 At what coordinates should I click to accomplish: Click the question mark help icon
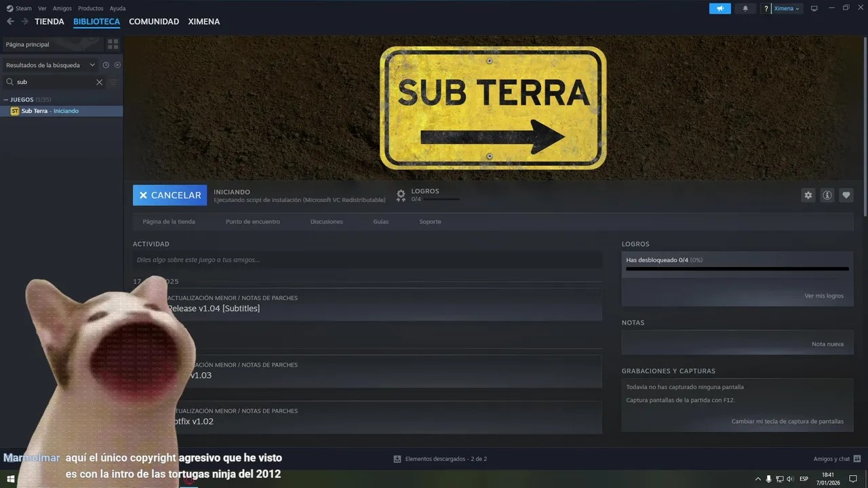click(x=766, y=9)
